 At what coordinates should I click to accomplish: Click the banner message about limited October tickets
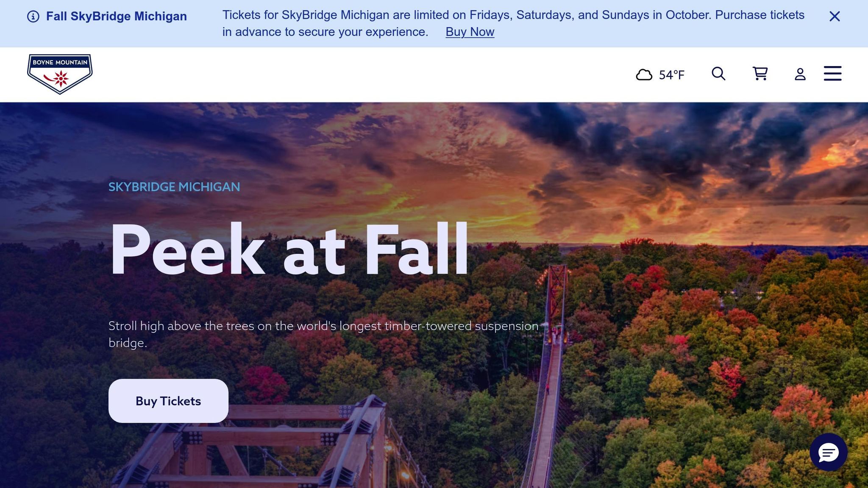click(x=513, y=23)
